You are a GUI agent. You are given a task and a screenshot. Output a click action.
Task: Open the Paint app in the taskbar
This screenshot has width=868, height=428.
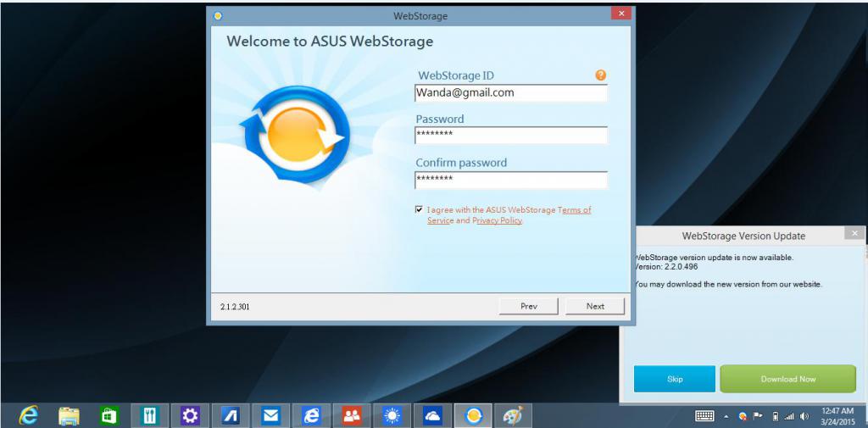tap(513, 416)
